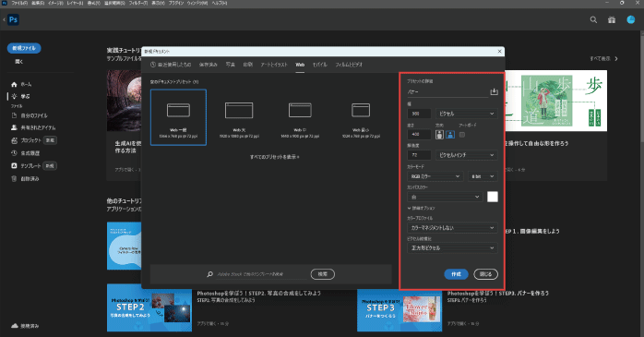Switch to アートとイラスト tab
Screen dimensions: 644x337
pyautogui.click(x=274, y=65)
